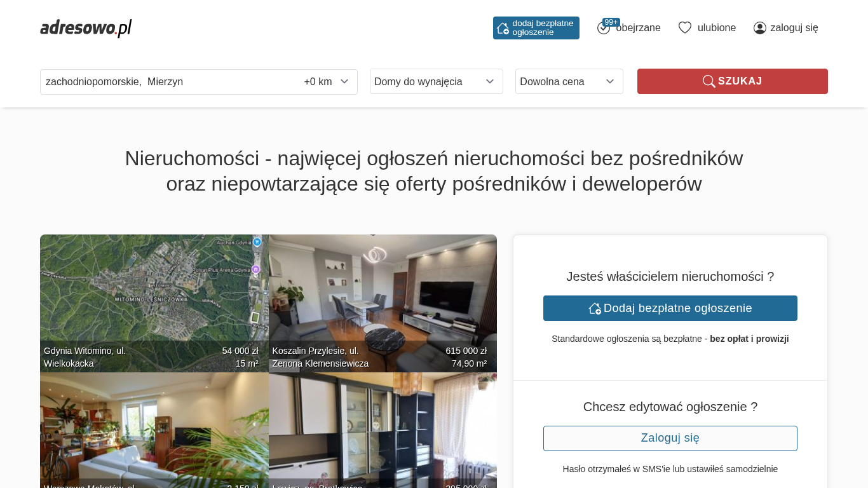Viewport: 868px width, 488px height.
Task: Click the red SZUKAJ search button
Action: tap(733, 81)
